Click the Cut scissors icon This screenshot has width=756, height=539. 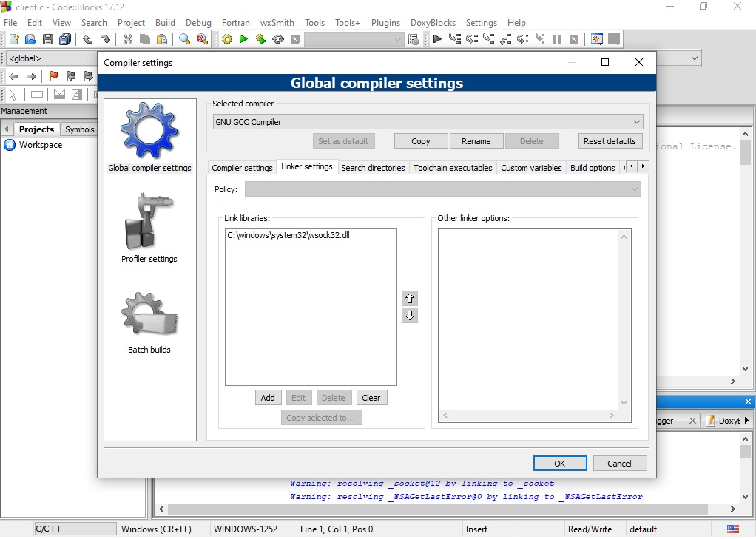128,39
